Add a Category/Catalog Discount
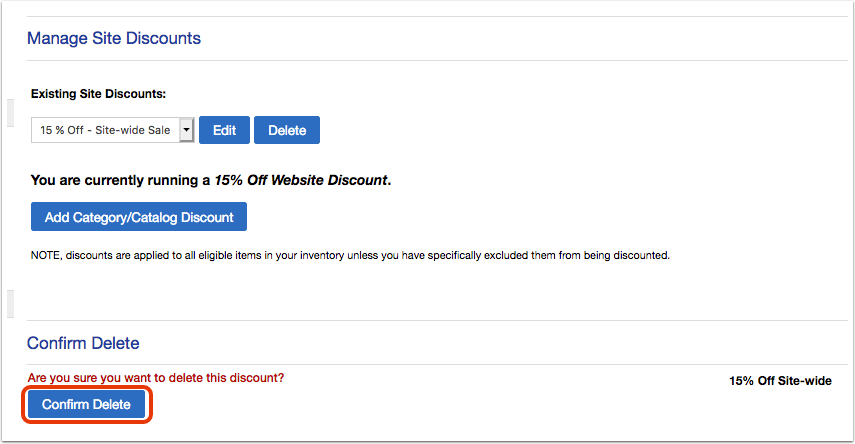The image size is (855, 444). tap(139, 217)
